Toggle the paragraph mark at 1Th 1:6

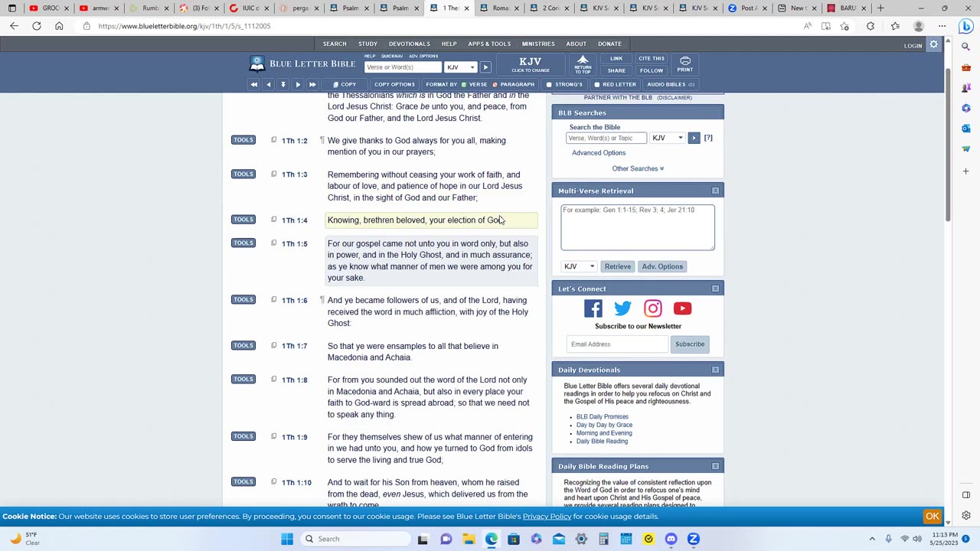[322, 300]
